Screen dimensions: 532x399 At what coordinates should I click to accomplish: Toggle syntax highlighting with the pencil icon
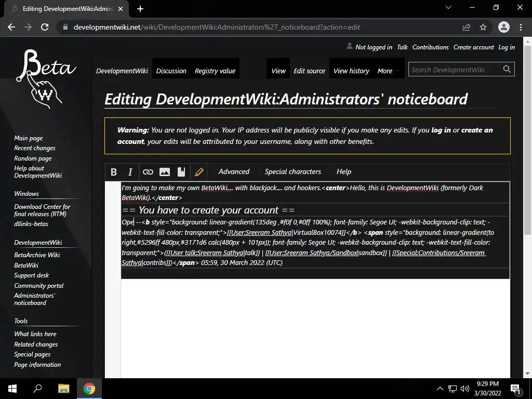click(x=199, y=172)
